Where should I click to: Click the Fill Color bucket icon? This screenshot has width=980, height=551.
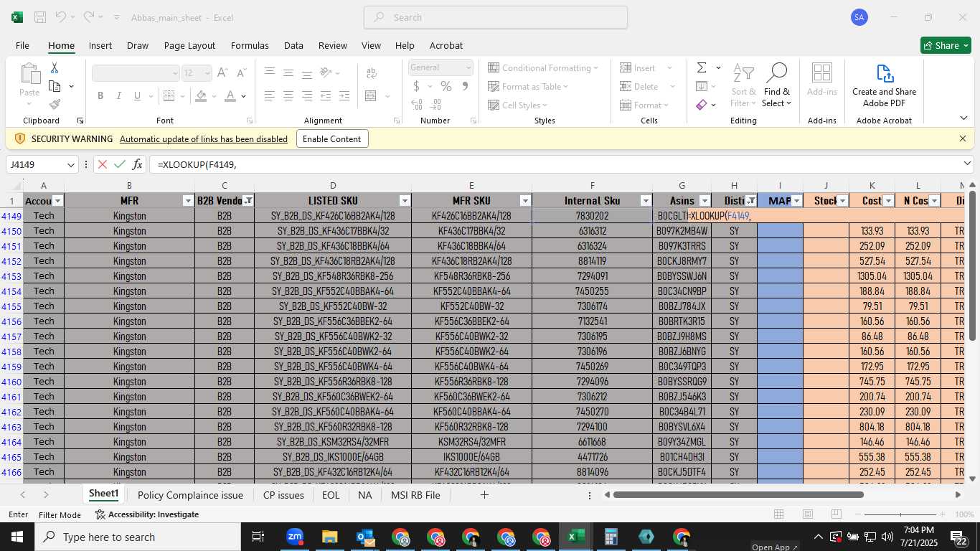click(202, 95)
